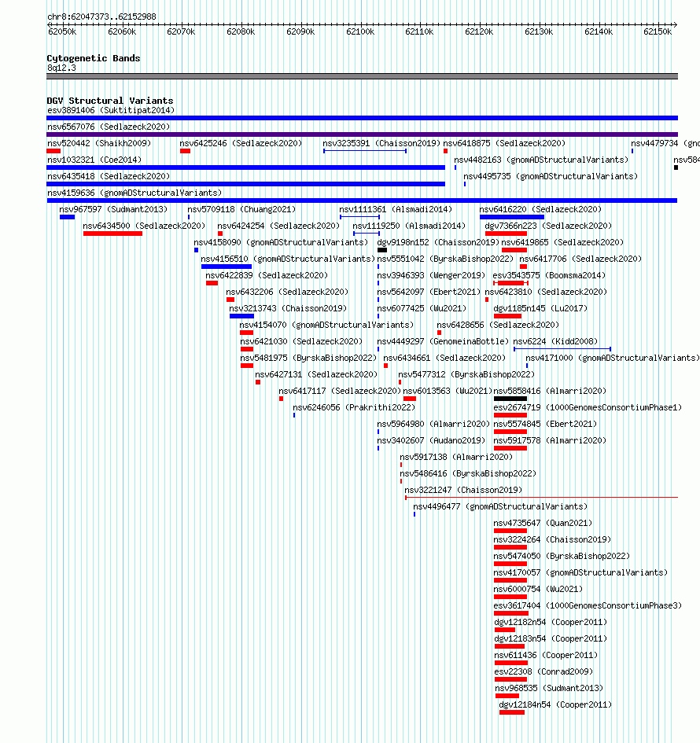Open nsv4159636 (gnomADStructuralVariants) label

point(134,193)
